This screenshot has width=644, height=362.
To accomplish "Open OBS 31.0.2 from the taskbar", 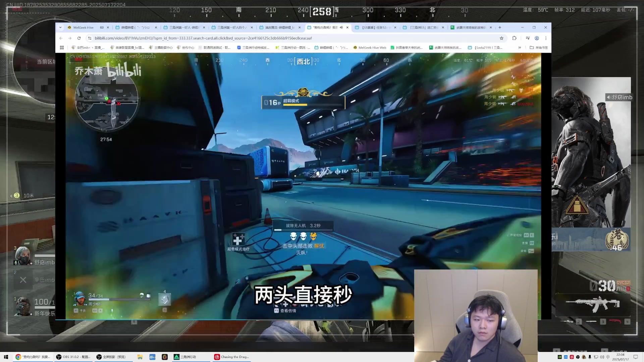I will [73, 357].
